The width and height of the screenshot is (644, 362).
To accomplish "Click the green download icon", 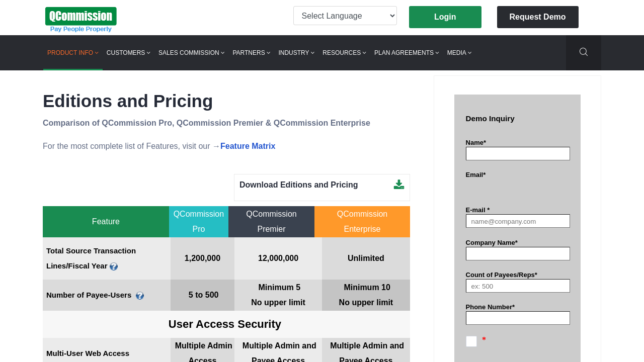I will point(398,185).
